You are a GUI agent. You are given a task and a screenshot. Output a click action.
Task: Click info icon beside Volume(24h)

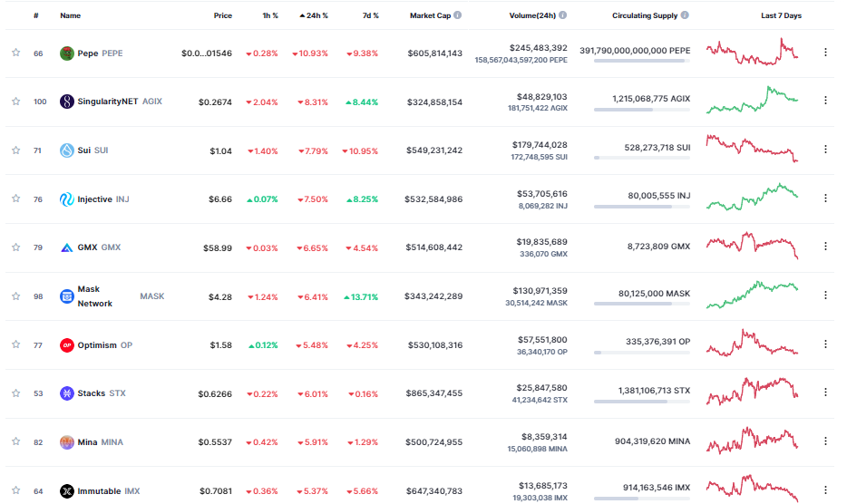click(563, 15)
